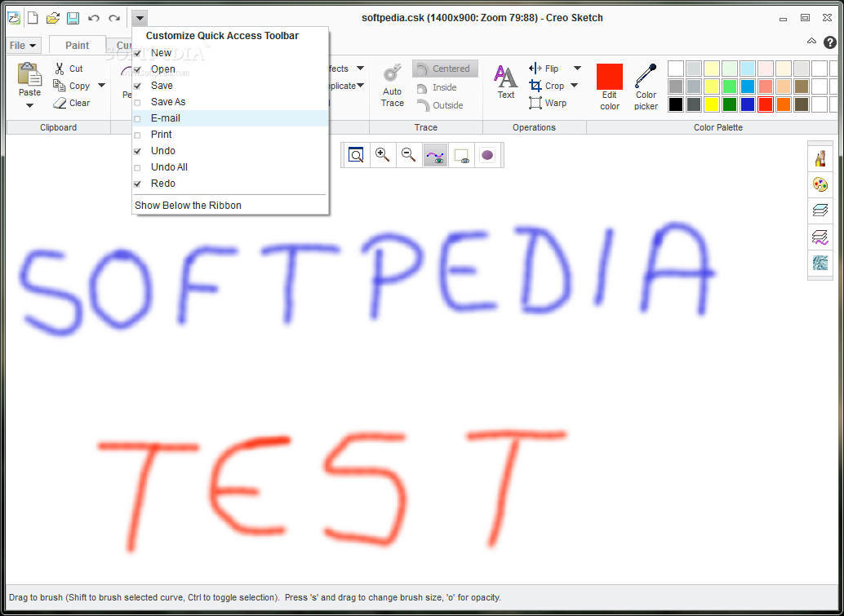844x616 pixels.
Task: Click the Edit color button
Action: click(609, 86)
